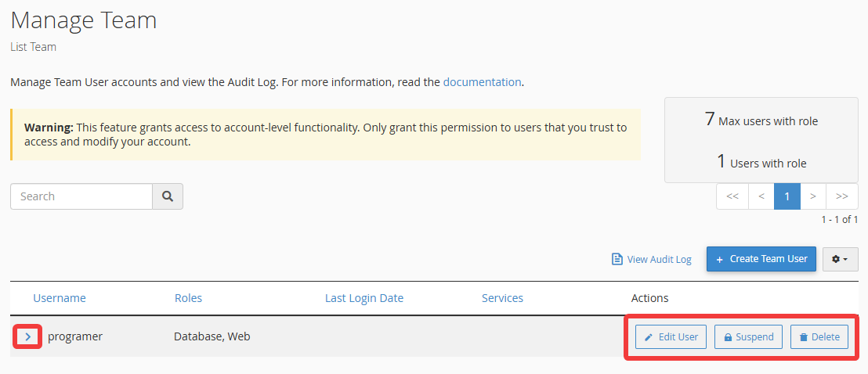Open the View Audit Log link
This screenshot has width=868, height=374.
coord(652,259)
